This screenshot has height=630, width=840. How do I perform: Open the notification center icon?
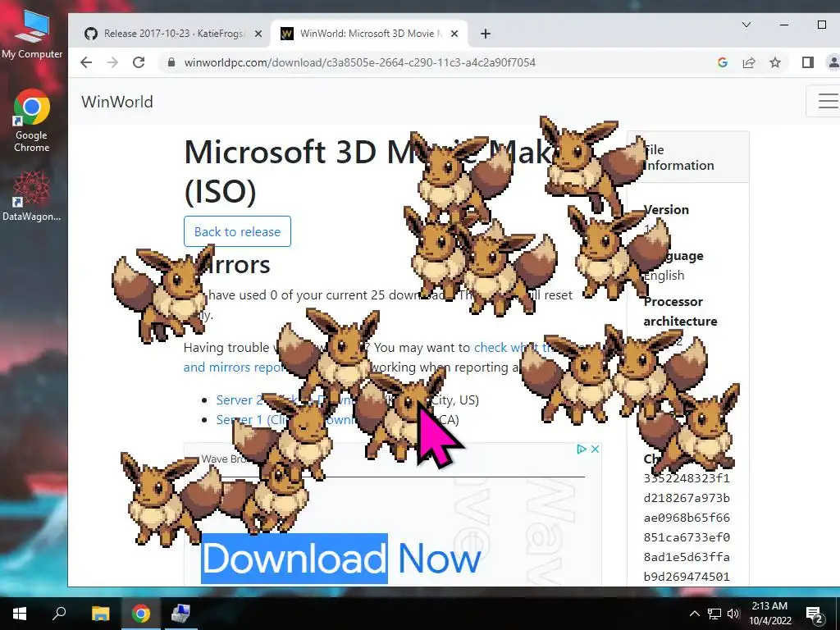[815, 614]
